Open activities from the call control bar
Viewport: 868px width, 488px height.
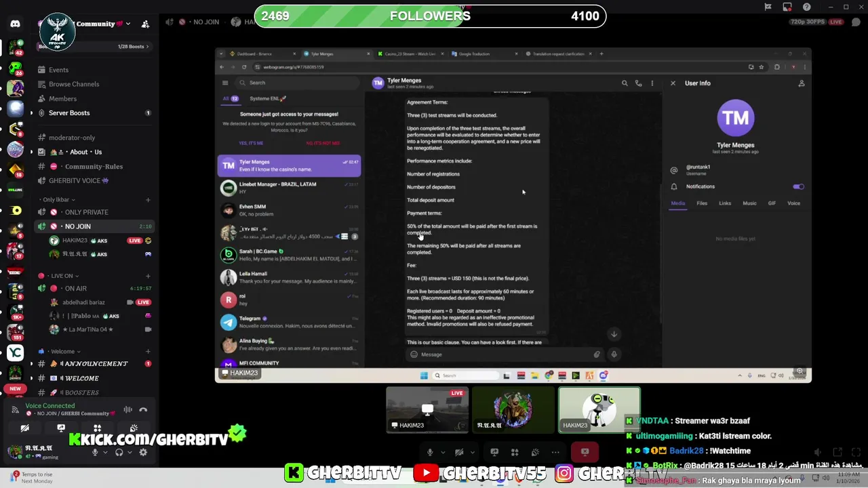tap(515, 452)
